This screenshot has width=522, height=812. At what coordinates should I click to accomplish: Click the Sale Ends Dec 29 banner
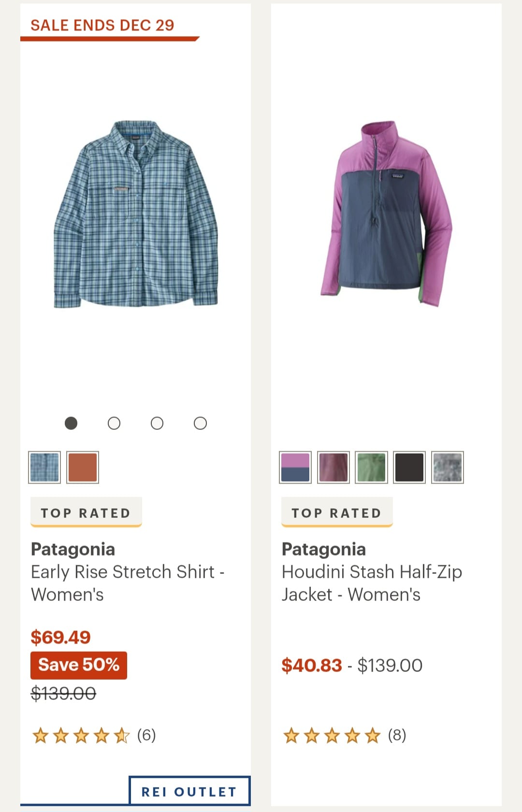pyautogui.click(x=102, y=25)
